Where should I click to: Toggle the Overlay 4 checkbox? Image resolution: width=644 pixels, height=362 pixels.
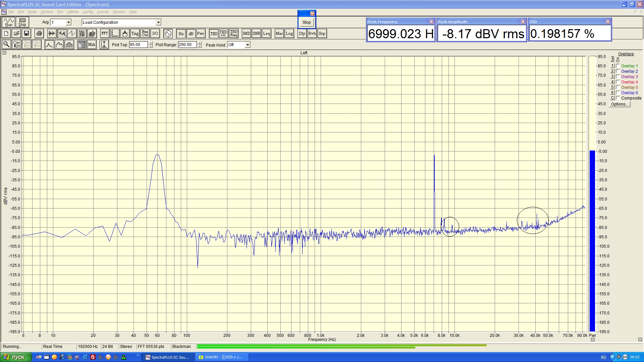point(618,82)
